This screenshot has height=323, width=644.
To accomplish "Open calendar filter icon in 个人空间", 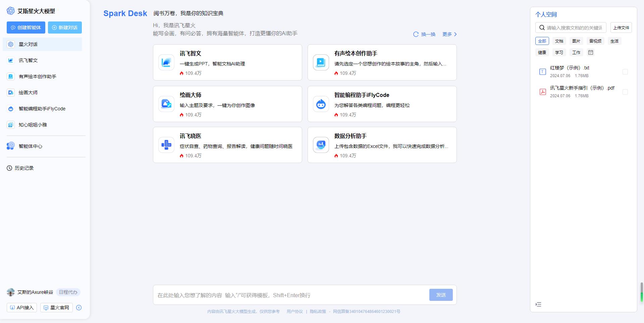I will click(591, 52).
